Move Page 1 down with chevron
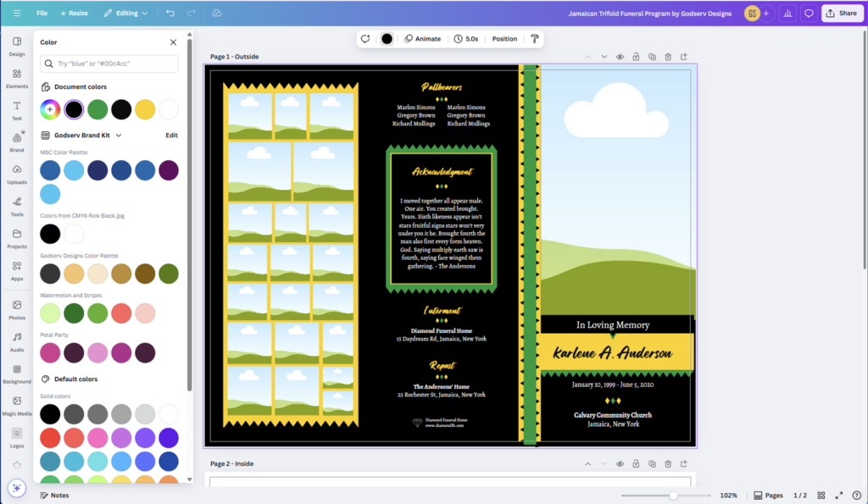The width and height of the screenshot is (868, 504). [604, 57]
